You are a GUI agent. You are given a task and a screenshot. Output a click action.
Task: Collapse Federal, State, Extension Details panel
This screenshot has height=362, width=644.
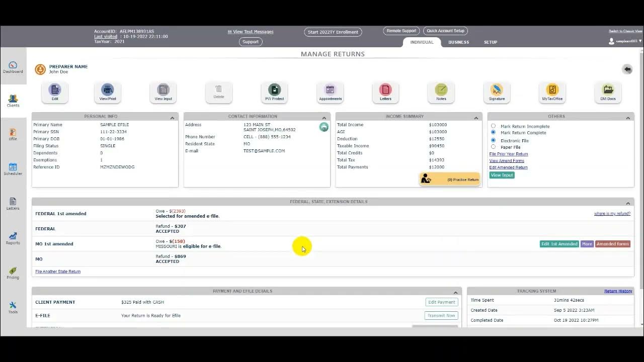click(628, 203)
